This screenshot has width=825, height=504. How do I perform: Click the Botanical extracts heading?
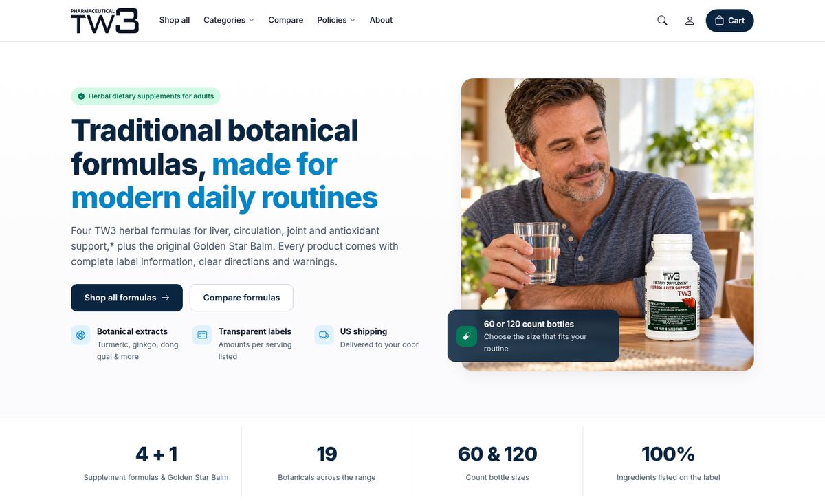point(132,331)
